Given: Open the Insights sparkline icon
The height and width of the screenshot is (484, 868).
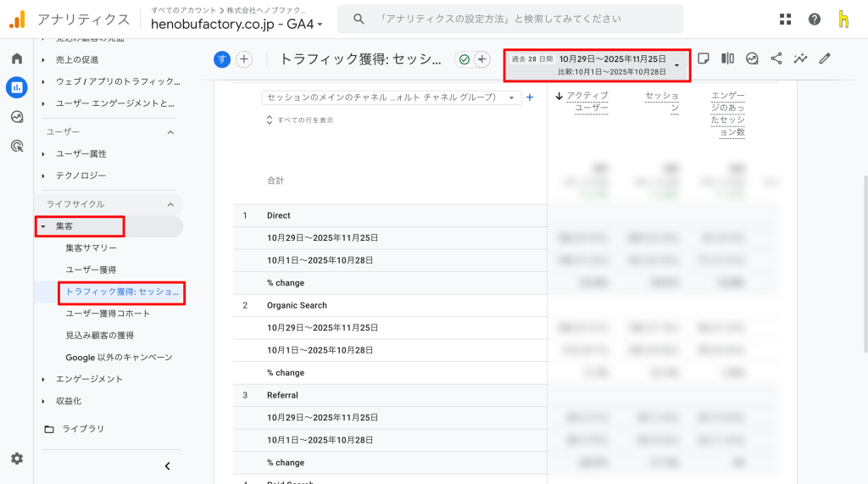Looking at the screenshot, I should [x=800, y=58].
